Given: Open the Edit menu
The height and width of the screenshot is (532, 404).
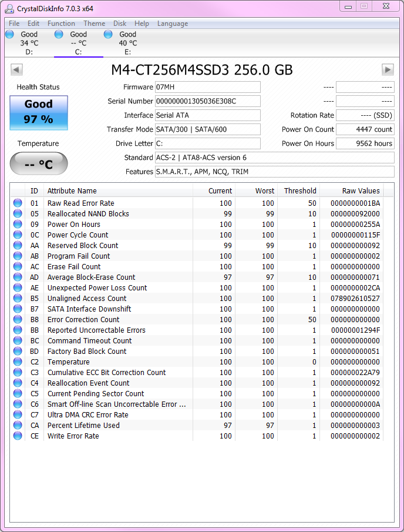Looking at the screenshot, I should tap(33, 24).
